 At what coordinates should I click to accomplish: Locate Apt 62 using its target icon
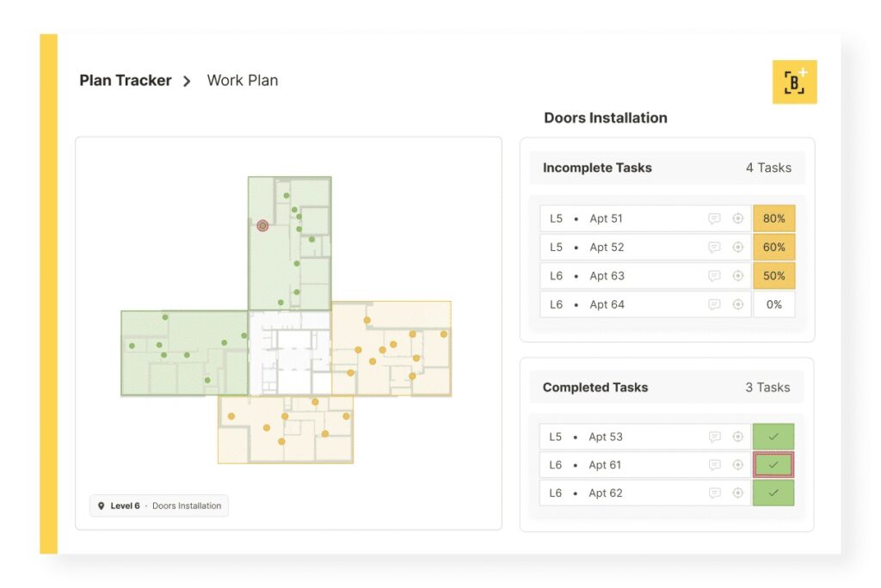coord(737,493)
